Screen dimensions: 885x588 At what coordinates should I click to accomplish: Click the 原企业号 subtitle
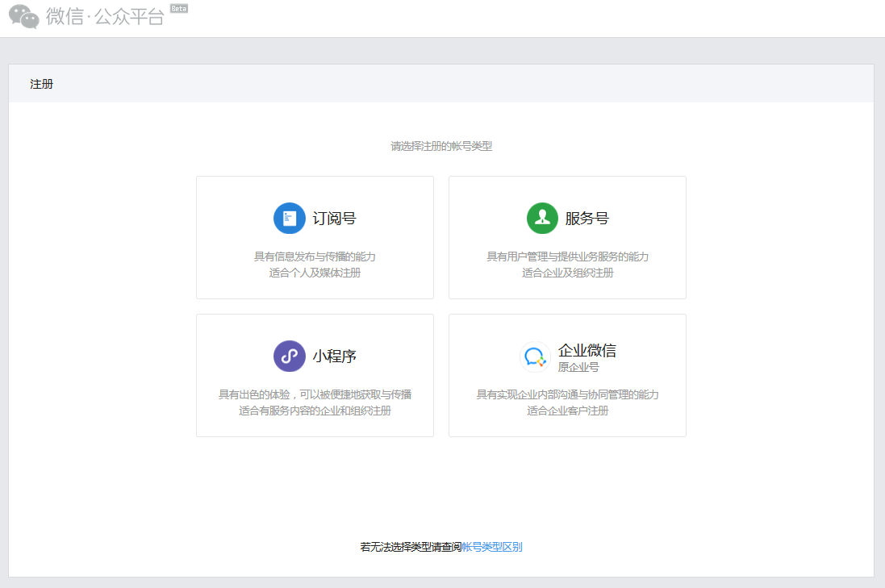click(578, 367)
